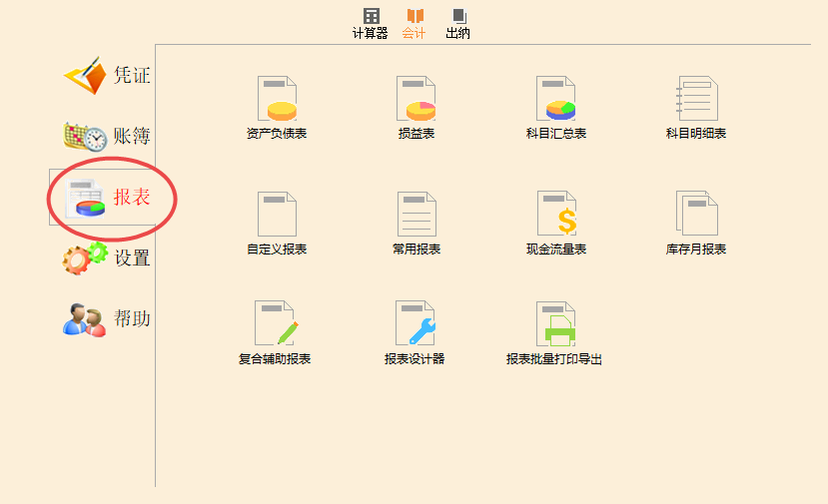Open 报表批量打印导出 printer icon
Screen dimensions: 828x504
tap(555, 323)
